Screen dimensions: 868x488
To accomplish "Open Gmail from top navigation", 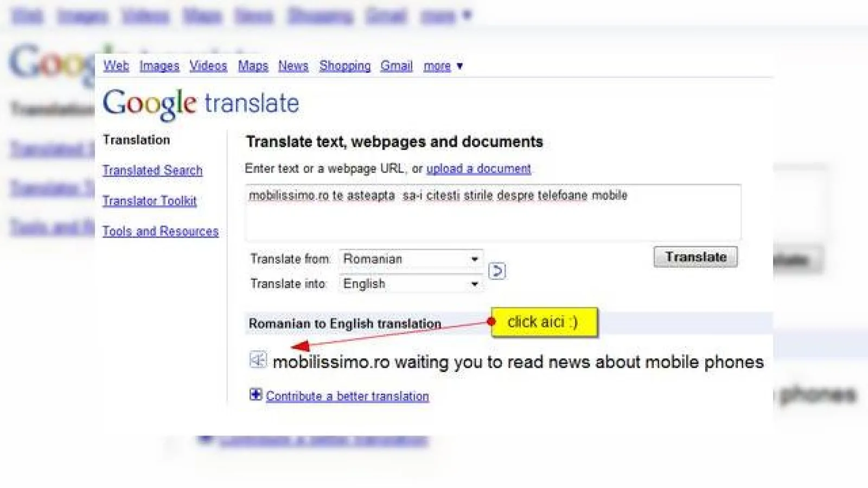I will [396, 66].
